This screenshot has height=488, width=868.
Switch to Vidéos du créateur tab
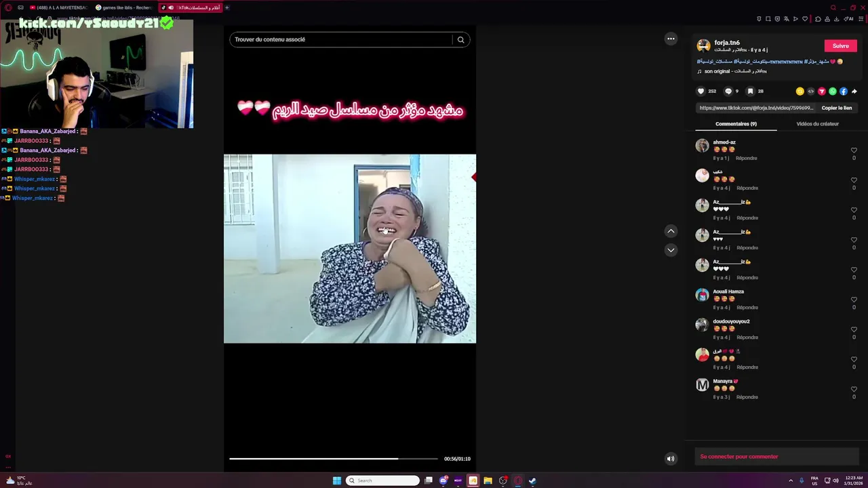pos(817,124)
